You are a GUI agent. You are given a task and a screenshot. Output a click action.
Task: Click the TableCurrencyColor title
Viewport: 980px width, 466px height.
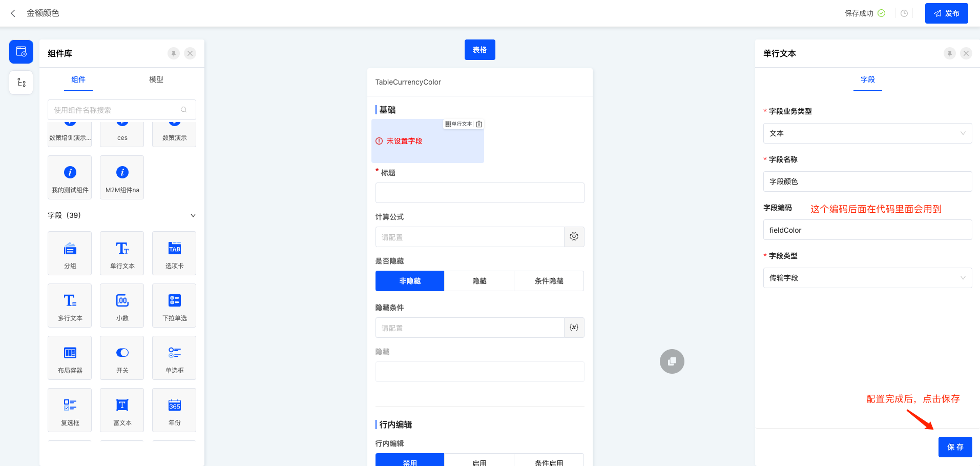408,82
